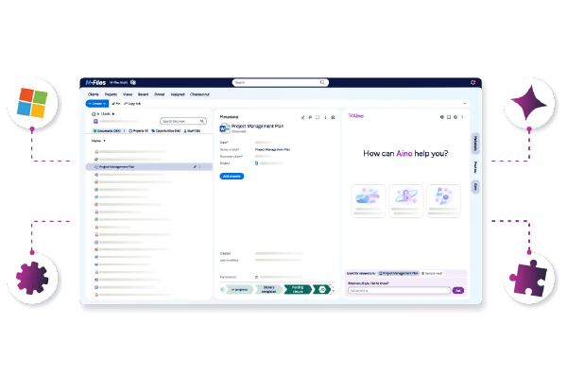Viewport: 567px width, 392px height.
Task: Click the M-Files logo
Action: pos(95,83)
